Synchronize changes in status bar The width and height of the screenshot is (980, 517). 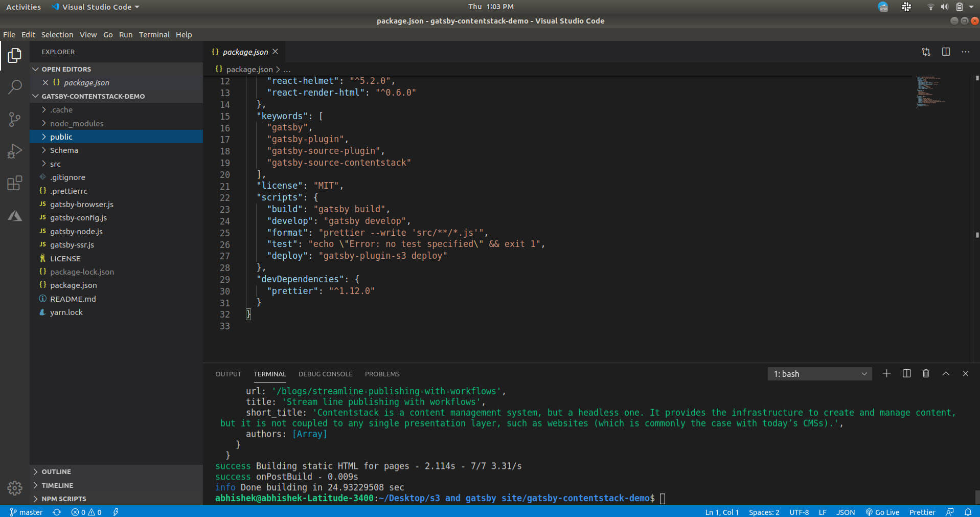57,512
